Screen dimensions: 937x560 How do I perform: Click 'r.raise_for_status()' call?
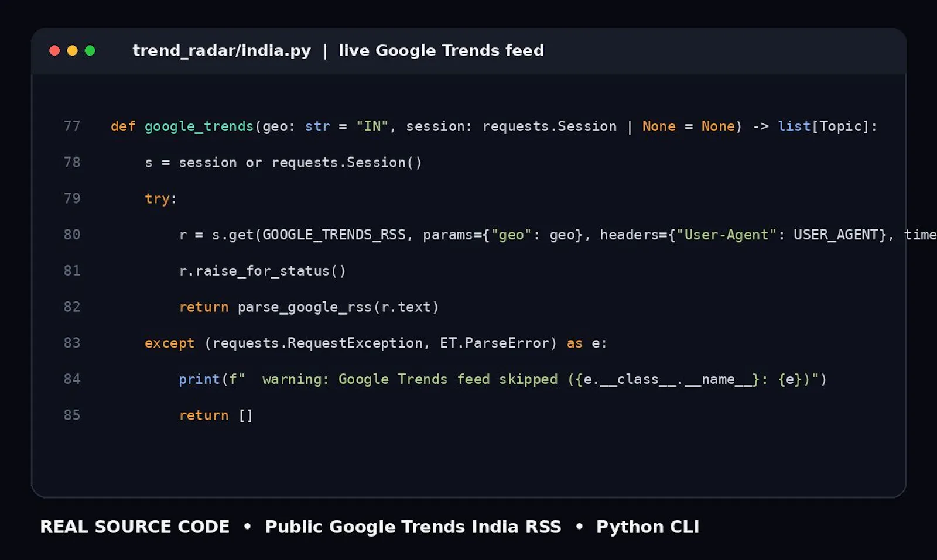(x=262, y=271)
